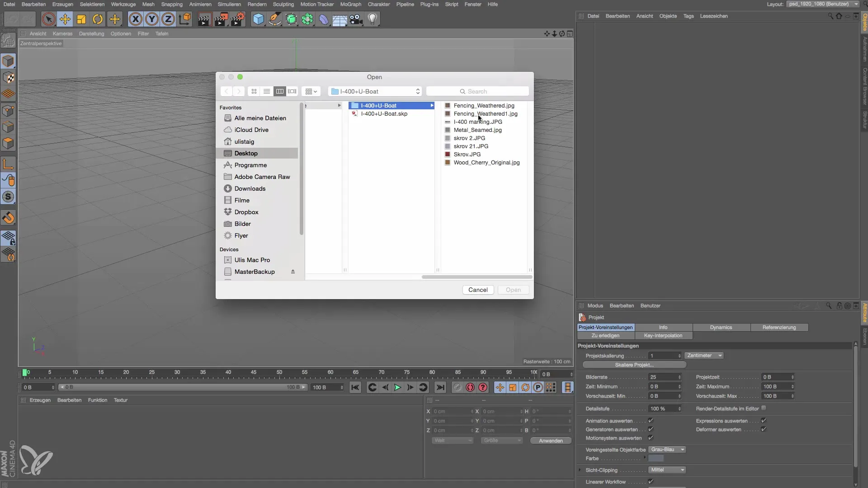Click the Snap S icon in left palette

point(8,197)
